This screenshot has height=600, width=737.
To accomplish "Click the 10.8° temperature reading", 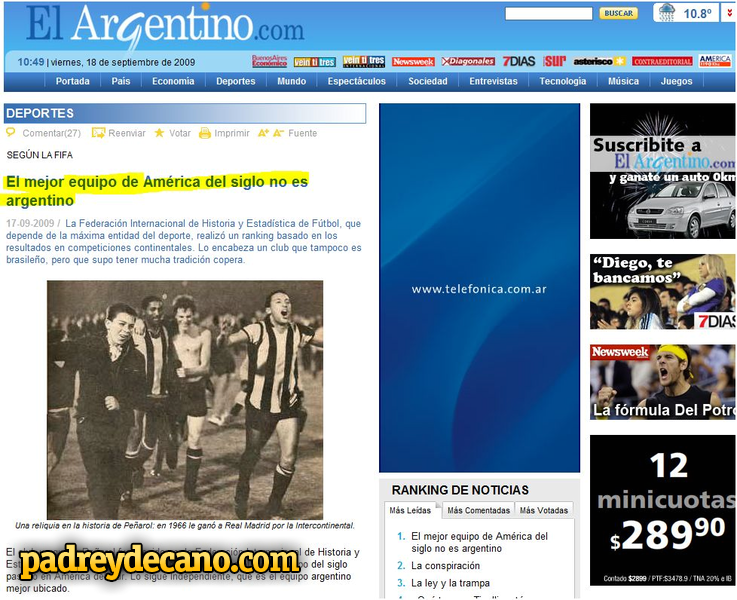I will click(x=697, y=14).
